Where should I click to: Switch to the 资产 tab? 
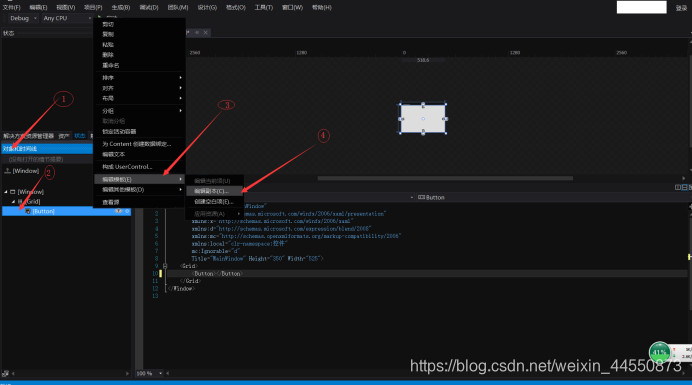(x=64, y=136)
